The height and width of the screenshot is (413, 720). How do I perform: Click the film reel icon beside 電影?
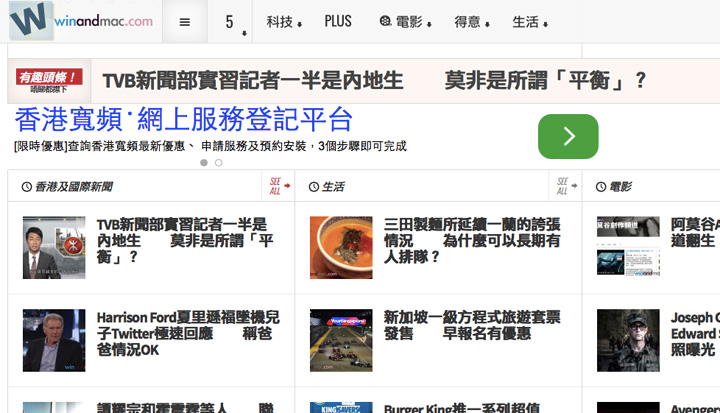(386, 22)
